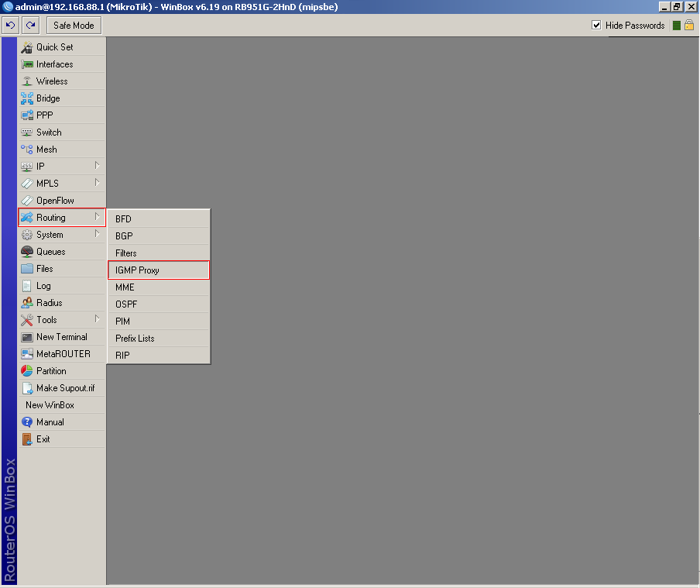Viewport: 700px width, 588px height.
Task: Open RIP in the Routing submenu
Action: [159, 356]
